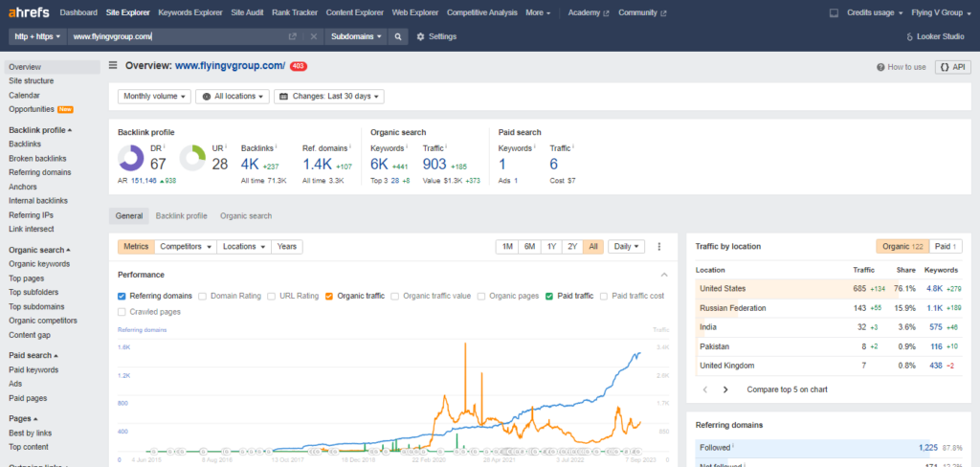Screen dimensions: 980x467
Task: Go to previous page of locations
Action: (705, 389)
